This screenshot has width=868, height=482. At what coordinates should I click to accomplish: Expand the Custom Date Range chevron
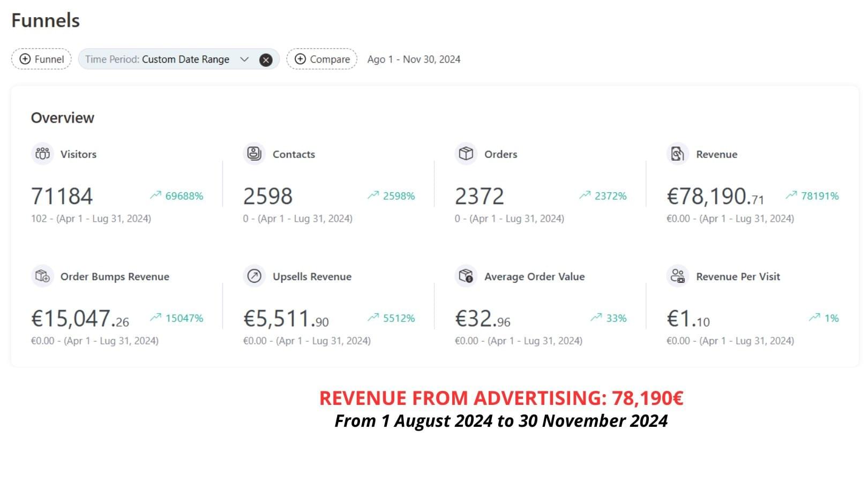(244, 59)
